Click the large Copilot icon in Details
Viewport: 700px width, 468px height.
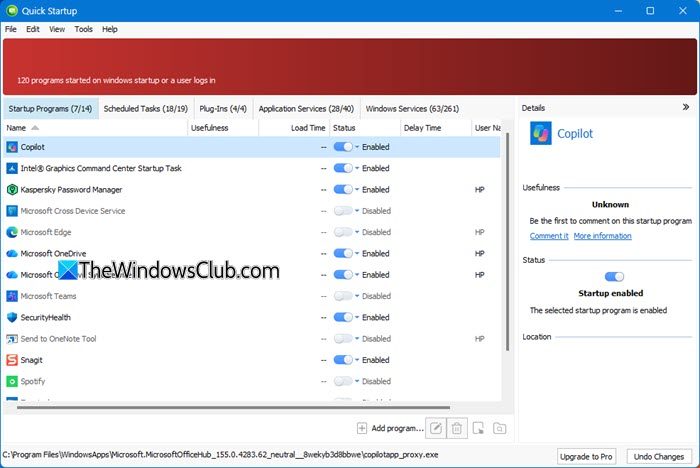(x=540, y=134)
